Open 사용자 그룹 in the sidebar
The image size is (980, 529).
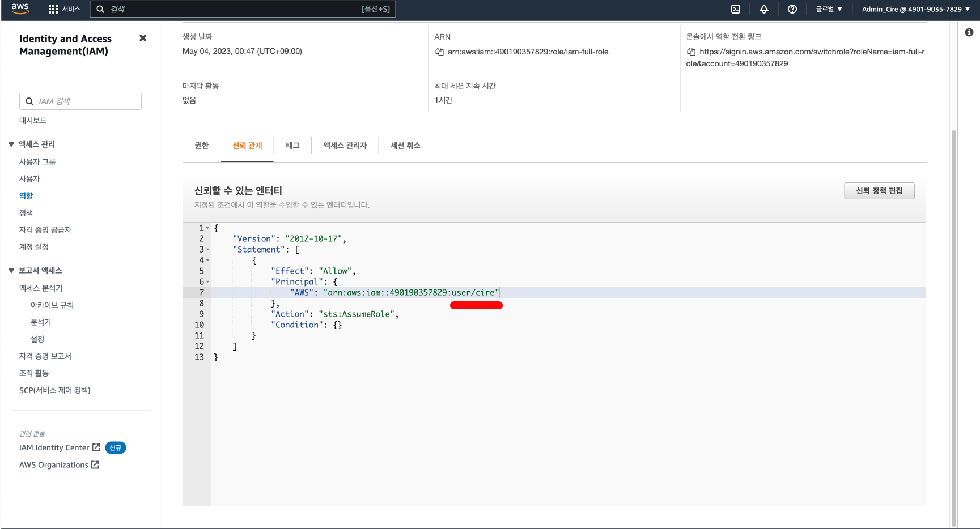coord(37,162)
